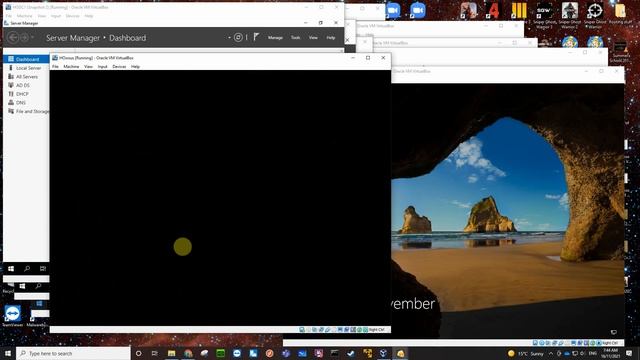Open Input menu in front VirtualBox window
The image size is (640, 360).
click(102, 67)
